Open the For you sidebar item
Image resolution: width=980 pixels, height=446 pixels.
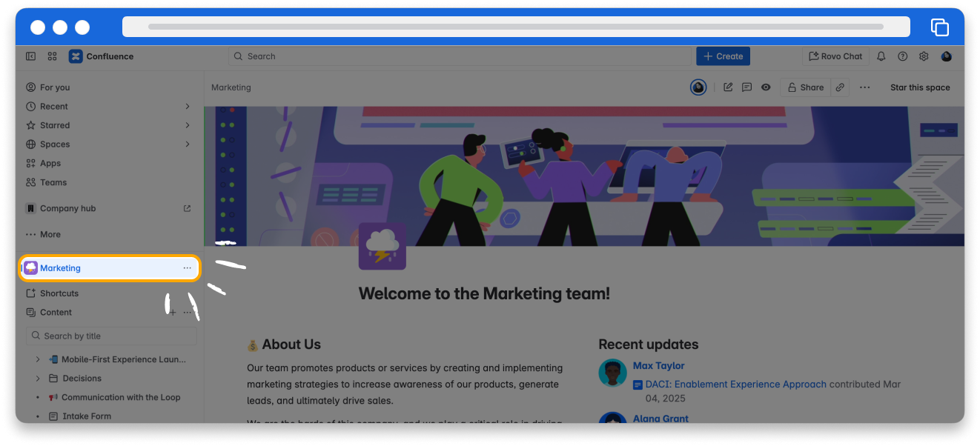coord(54,87)
